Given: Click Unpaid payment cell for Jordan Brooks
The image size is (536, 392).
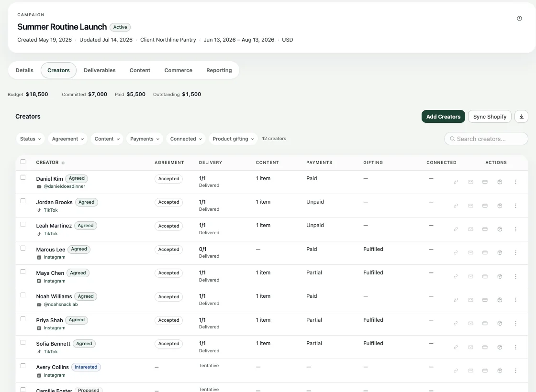Looking at the screenshot, I should click(x=315, y=202).
